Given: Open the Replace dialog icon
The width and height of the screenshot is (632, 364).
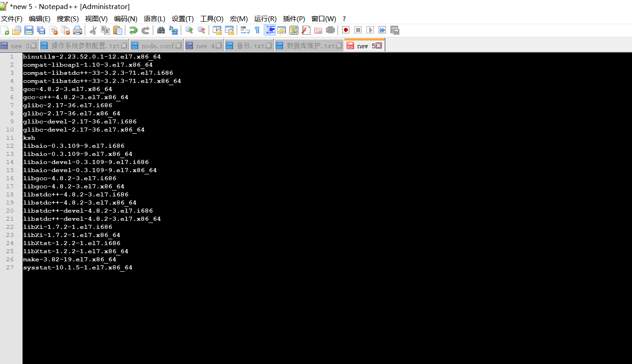Looking at the screenshot, I should tap(173, 30).
